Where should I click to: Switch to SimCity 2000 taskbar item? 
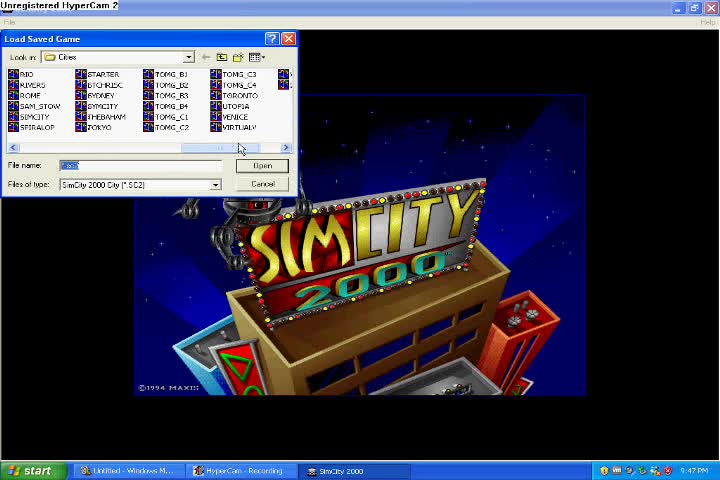pyautogui.click(x=354, y=471)
